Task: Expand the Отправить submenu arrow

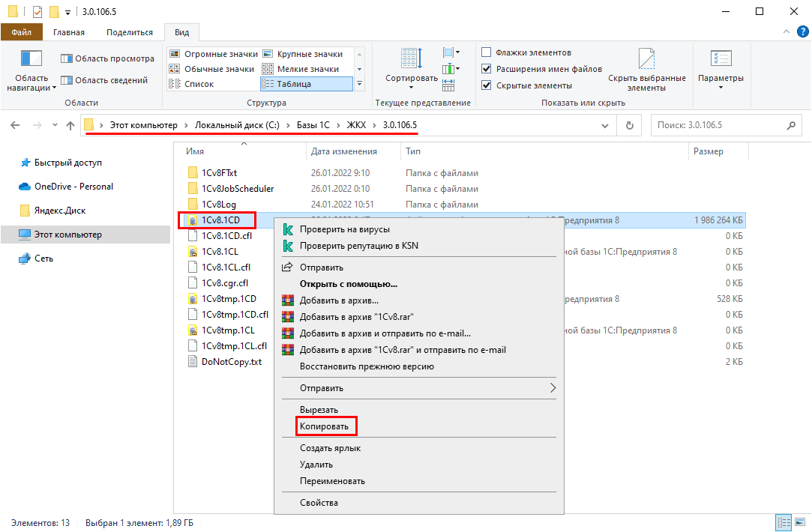Action: click(x=553, y=388)
